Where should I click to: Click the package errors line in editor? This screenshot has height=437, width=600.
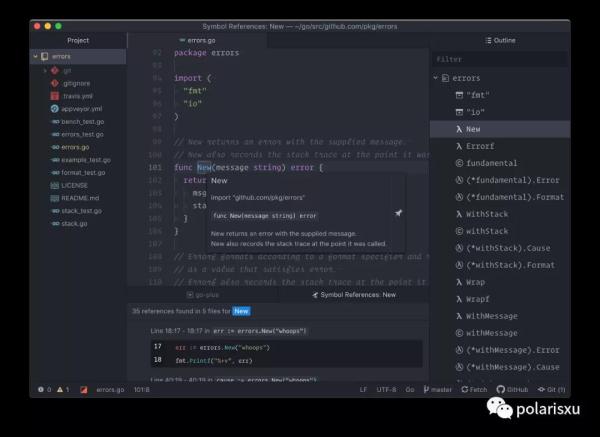(x=207, y=53)
